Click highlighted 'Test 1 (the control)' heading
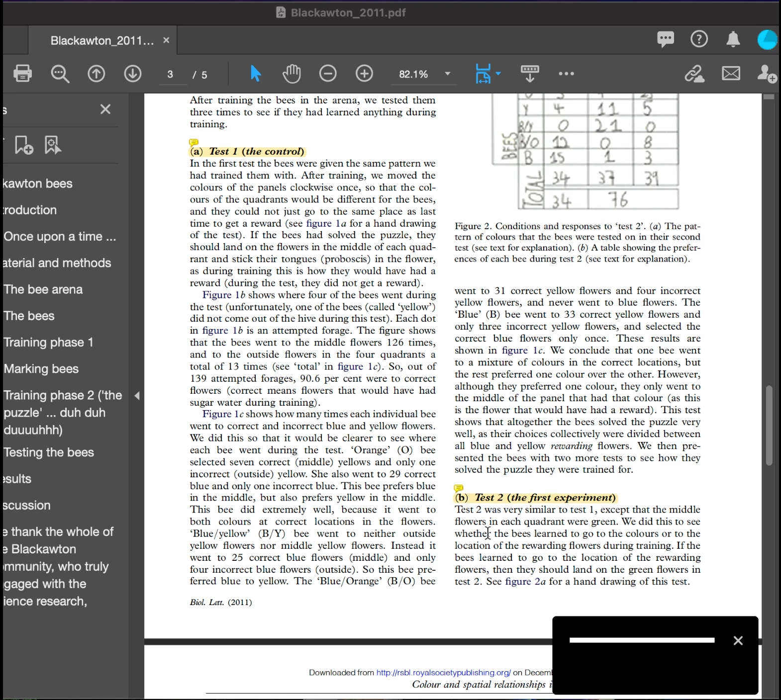Screen dimensions: 781x700 coord(247,152)
